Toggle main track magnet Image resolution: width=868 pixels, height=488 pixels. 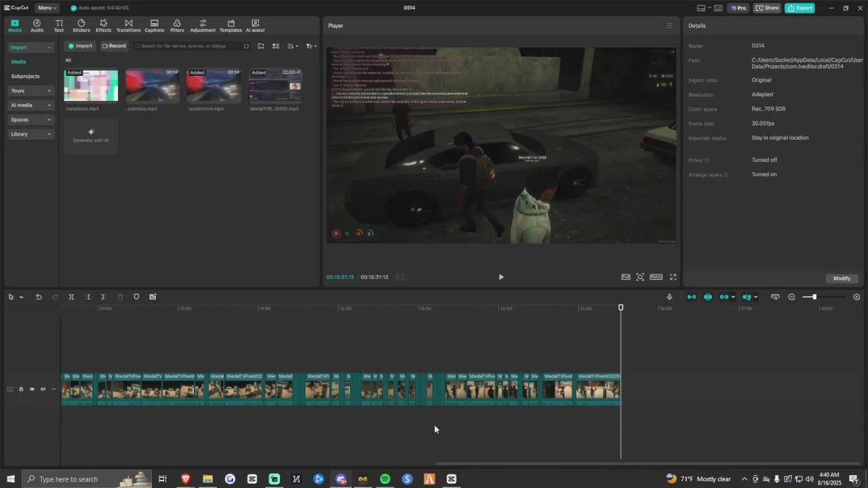[x=692, y=297]
